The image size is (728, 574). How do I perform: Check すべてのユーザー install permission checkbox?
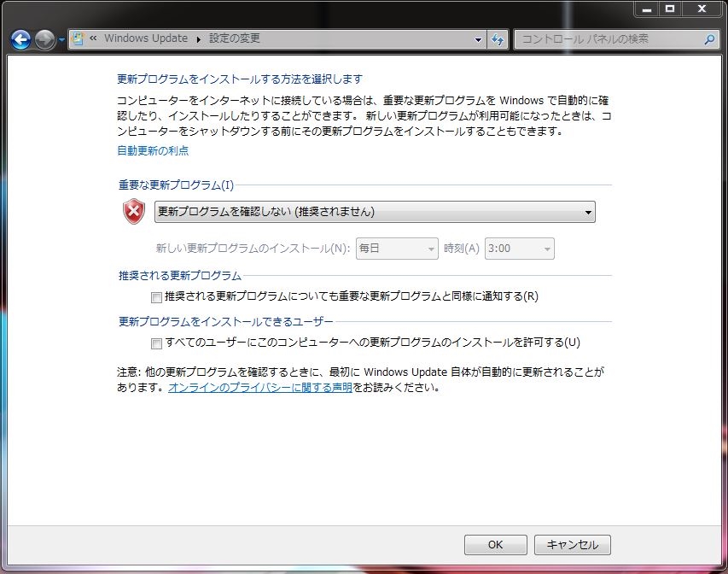click(156, 343)
